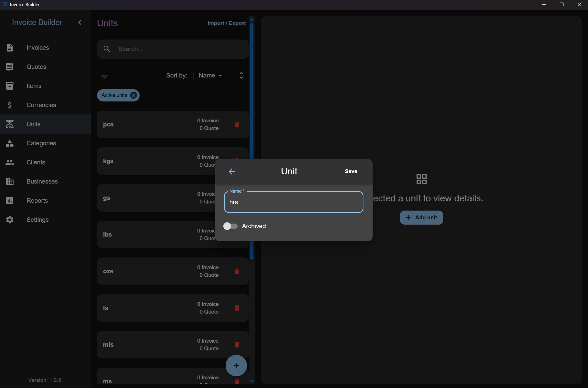588x388 pixels.
Task: Click the Categories shapes icon
Action: (10, 143)
